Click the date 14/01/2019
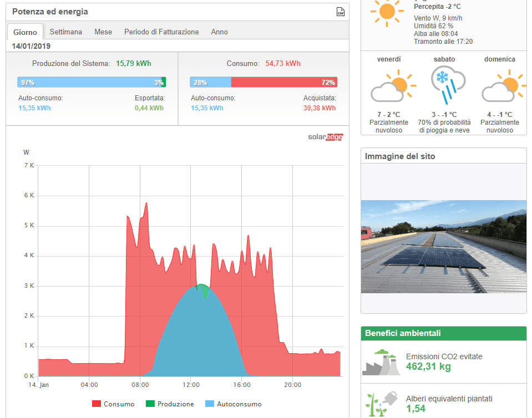The image size is (532, 418). 31,46
